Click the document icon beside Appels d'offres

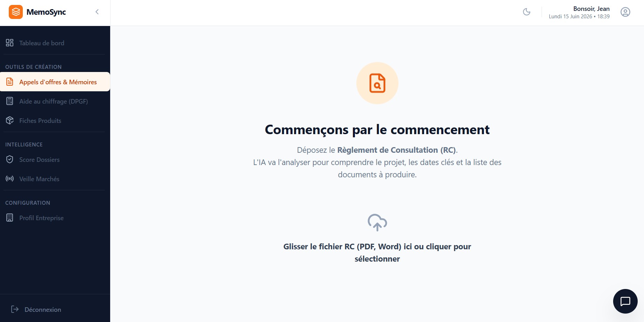click(x=10, y=82)
